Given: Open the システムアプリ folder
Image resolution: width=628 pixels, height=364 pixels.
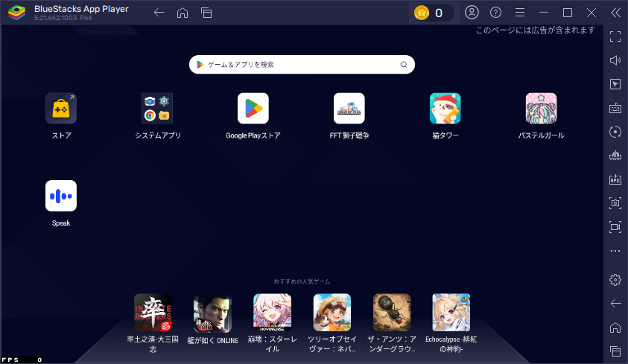Looking at the screenshot, I should click(x=157, y=109).
